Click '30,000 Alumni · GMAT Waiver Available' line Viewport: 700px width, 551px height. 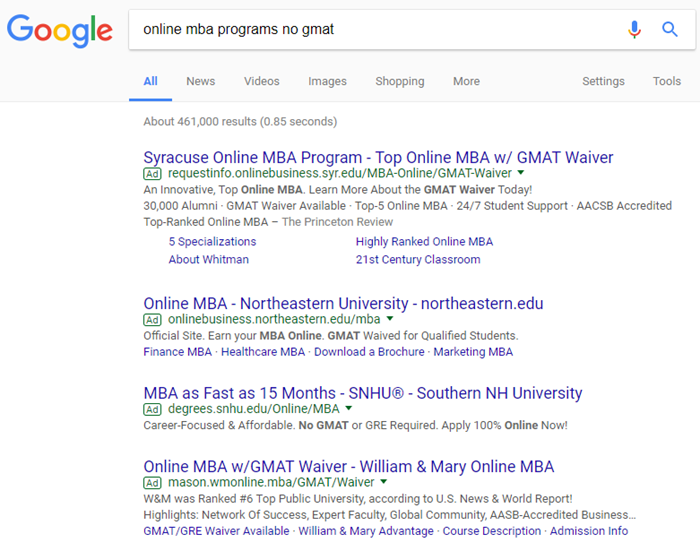(408, 206)
